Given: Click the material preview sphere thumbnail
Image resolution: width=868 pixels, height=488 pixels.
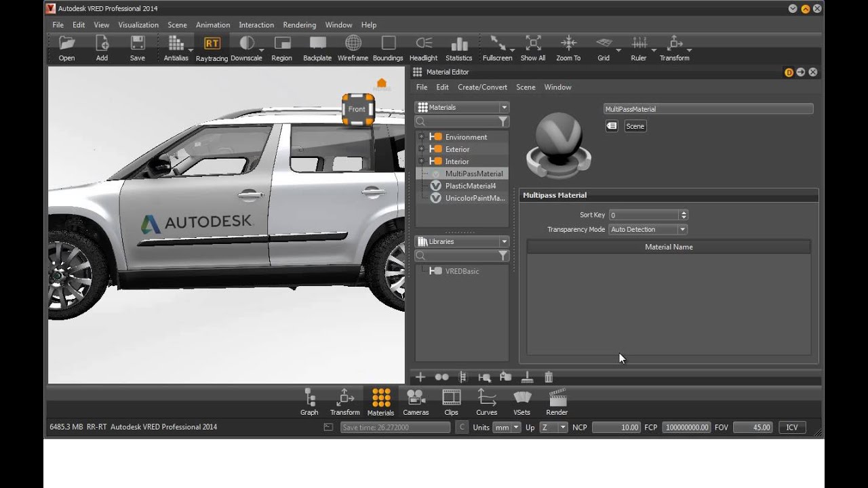Looking at the screenshot, I should click(x=559, y=146).
